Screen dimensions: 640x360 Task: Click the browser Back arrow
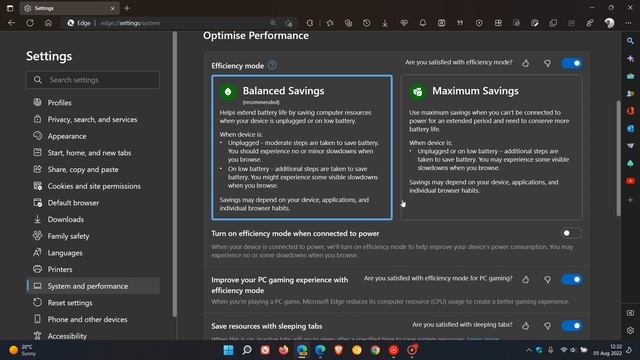coord(11,23)
